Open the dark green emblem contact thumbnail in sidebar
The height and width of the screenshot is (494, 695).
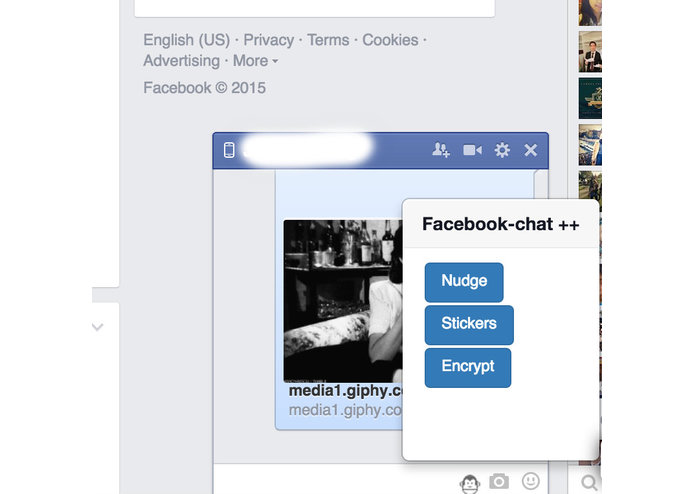point(590,98)
